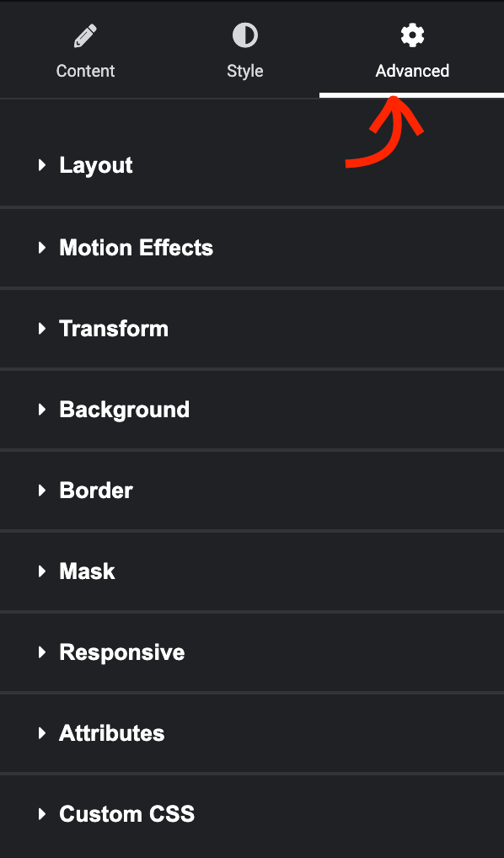This screenshot has height=858, width=504.
Task: Select the Advanced tab
Action: 411,71
